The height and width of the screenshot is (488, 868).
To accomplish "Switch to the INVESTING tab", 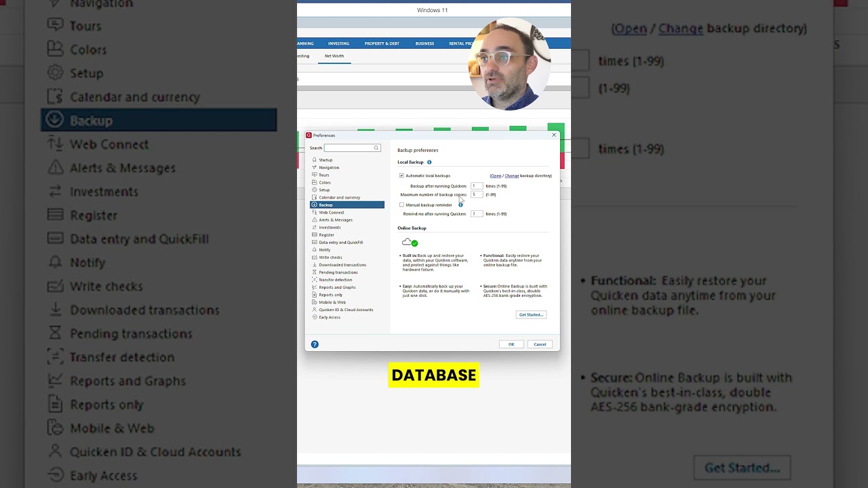I will point(338,43).
